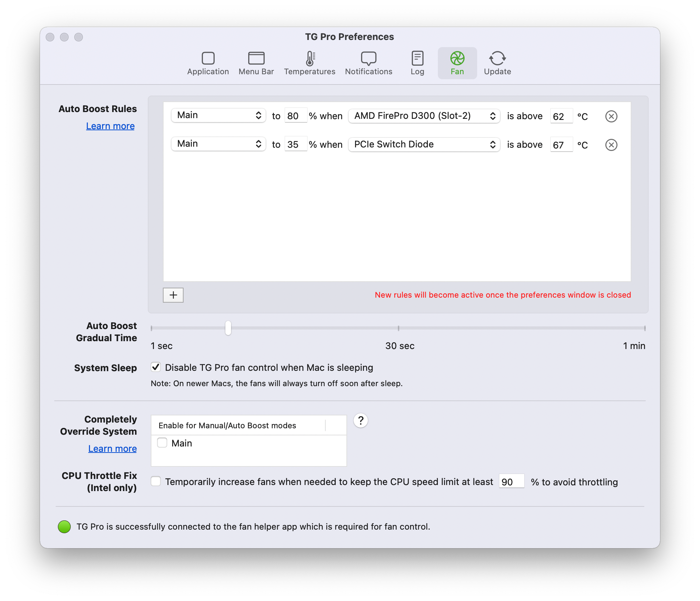Screen dimensions: 700x601
Task: Enable Main fan for Manual/Auto Boost modes
Action: point(162,443)
